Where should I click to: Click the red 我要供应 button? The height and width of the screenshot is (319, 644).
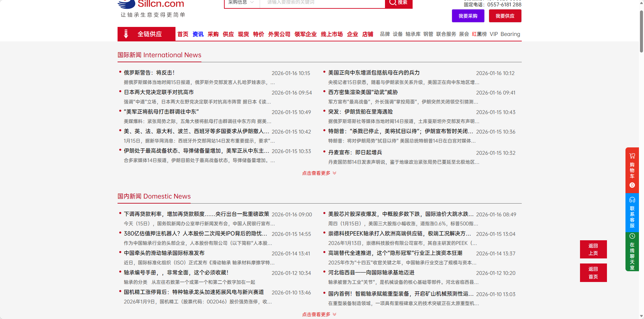point(505,16)
